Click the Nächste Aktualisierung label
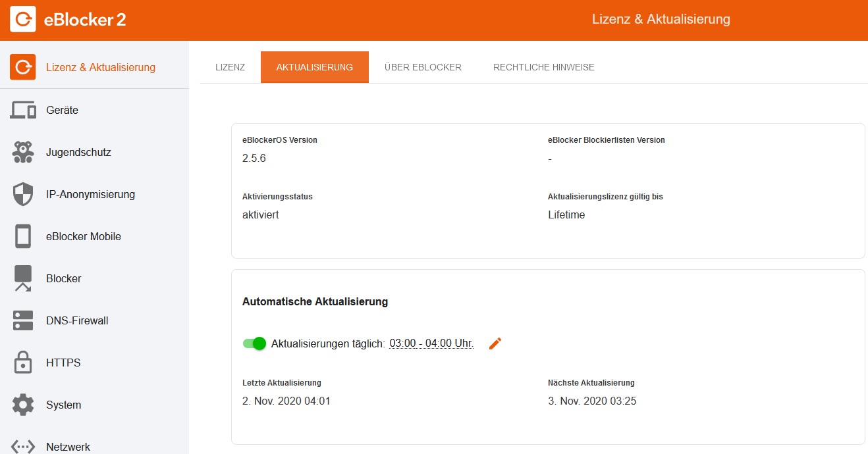Image resolution: width=868 pixels, height=454 pixels. pos(591,382)
